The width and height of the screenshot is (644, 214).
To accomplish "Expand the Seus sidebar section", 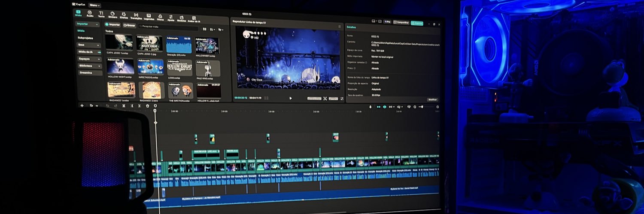I will tap(89, 45).
